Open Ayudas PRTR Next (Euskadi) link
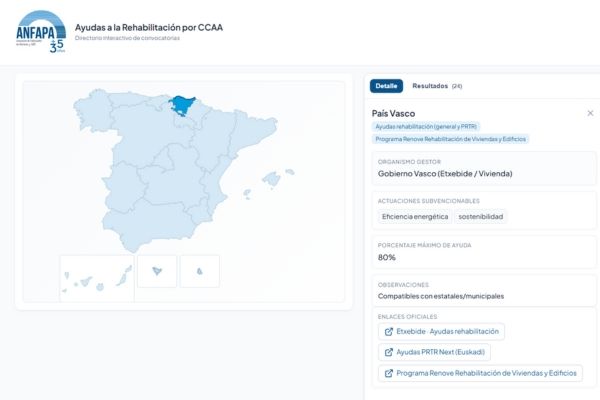600x400 pixels. [x=434, y=352]
